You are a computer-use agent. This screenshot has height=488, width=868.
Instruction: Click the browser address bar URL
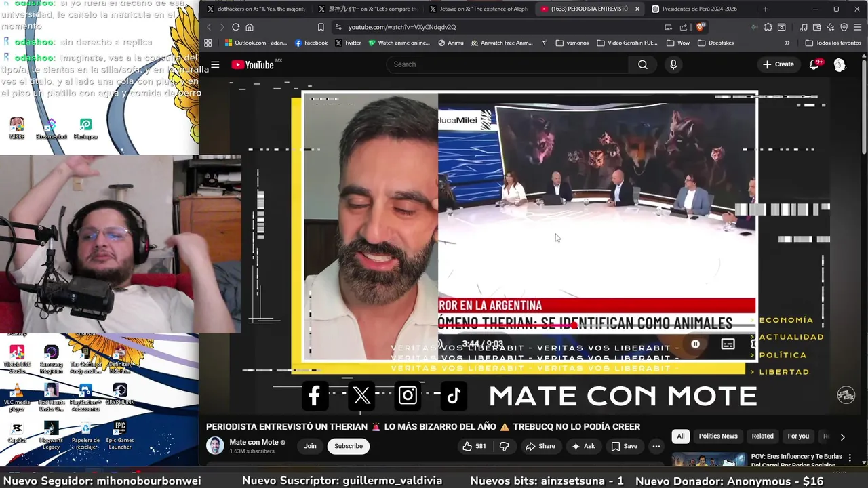tap(402, 27)
